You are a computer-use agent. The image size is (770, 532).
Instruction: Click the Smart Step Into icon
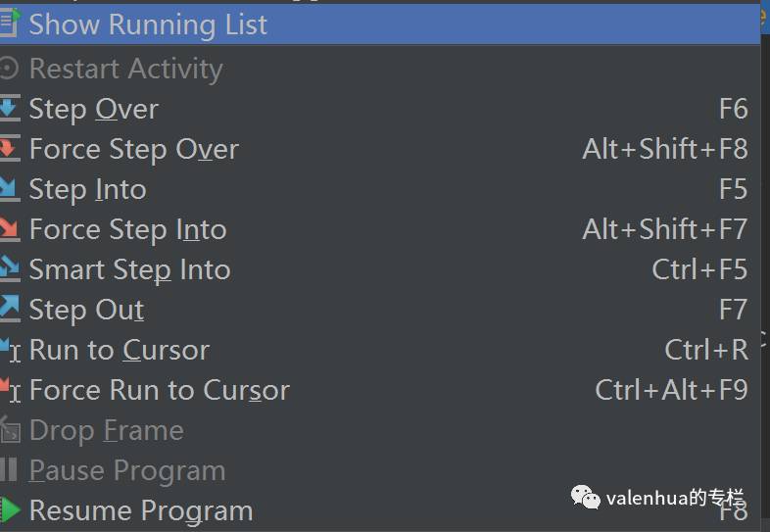pyautogui.click(x=10, y=268)
